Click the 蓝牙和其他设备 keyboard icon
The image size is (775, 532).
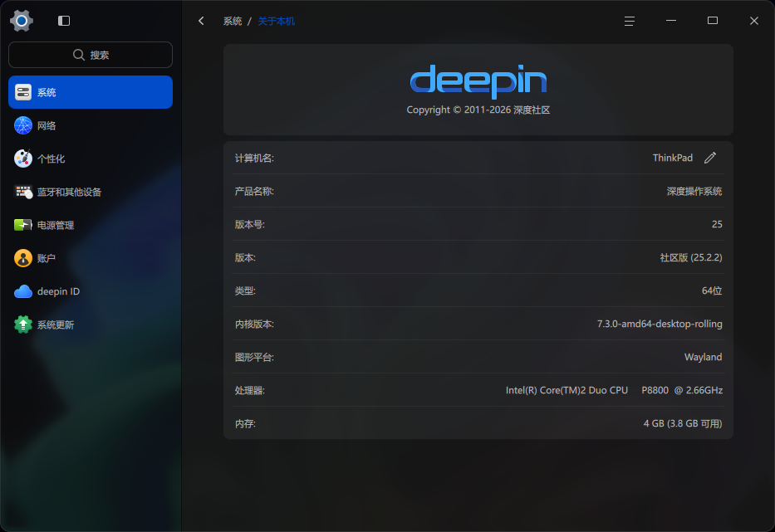tap(23, 192)
